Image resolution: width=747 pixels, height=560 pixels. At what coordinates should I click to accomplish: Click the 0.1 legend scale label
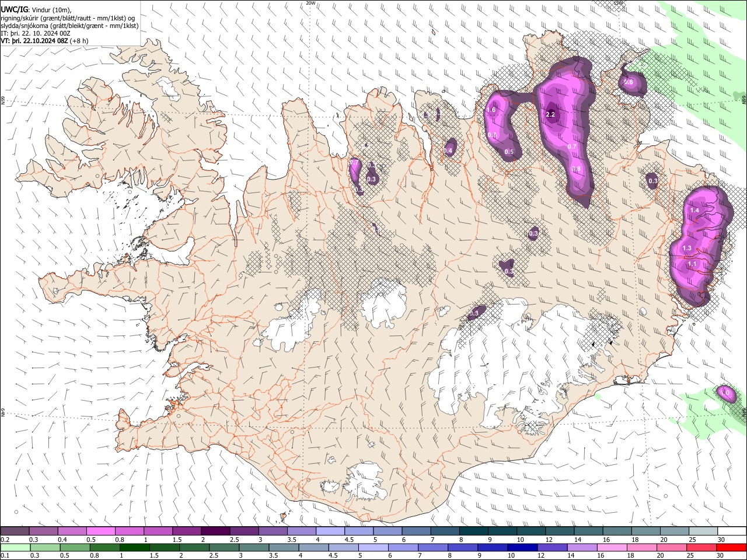tap(5, 556)
